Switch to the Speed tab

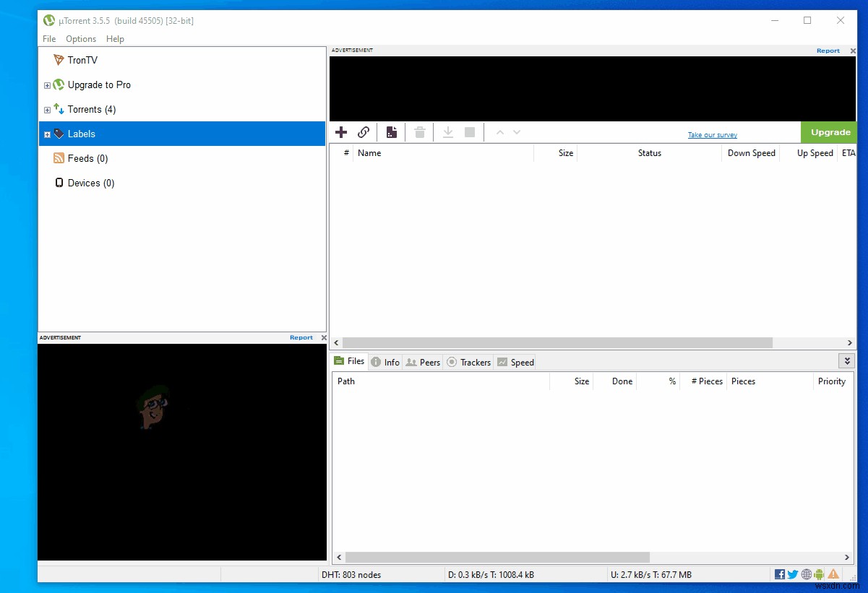[x=515, y=362]
